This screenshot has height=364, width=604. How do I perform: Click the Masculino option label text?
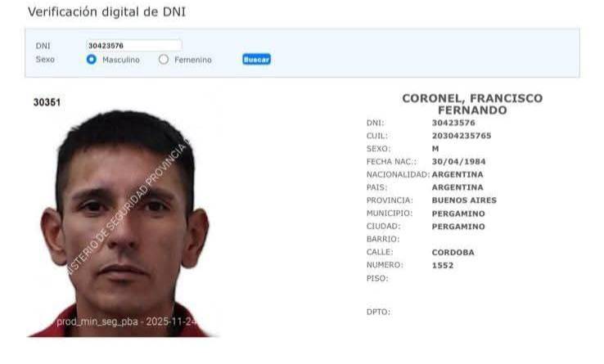[121, 60]
